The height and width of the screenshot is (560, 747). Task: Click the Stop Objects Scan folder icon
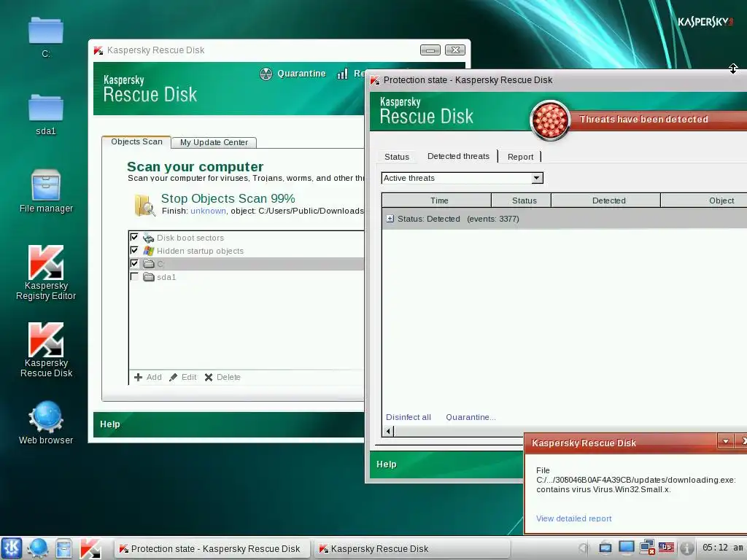point(144,205)
